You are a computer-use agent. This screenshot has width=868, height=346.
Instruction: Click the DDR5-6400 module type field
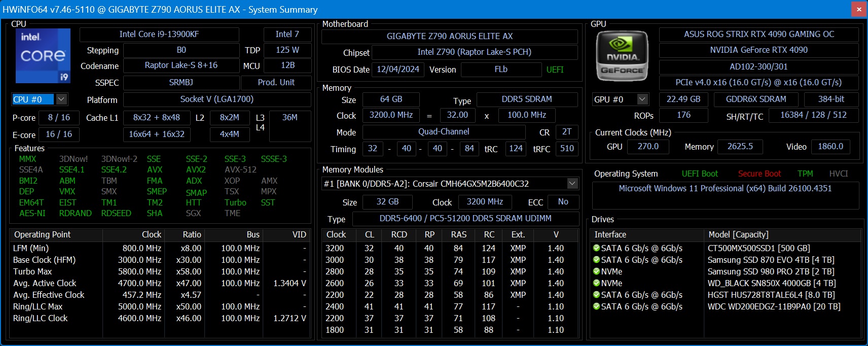[465, 219]
